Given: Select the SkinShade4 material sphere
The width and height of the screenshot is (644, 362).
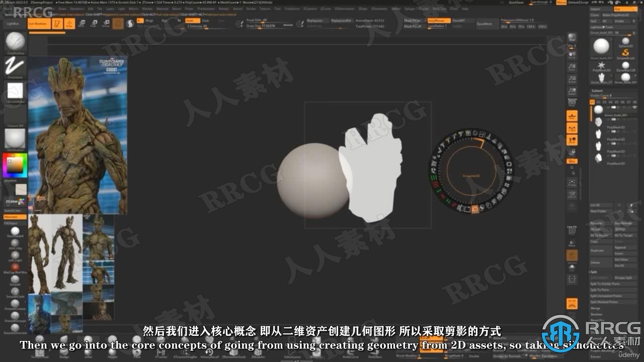Looking at the screenshot, I should tap(15, 231).
